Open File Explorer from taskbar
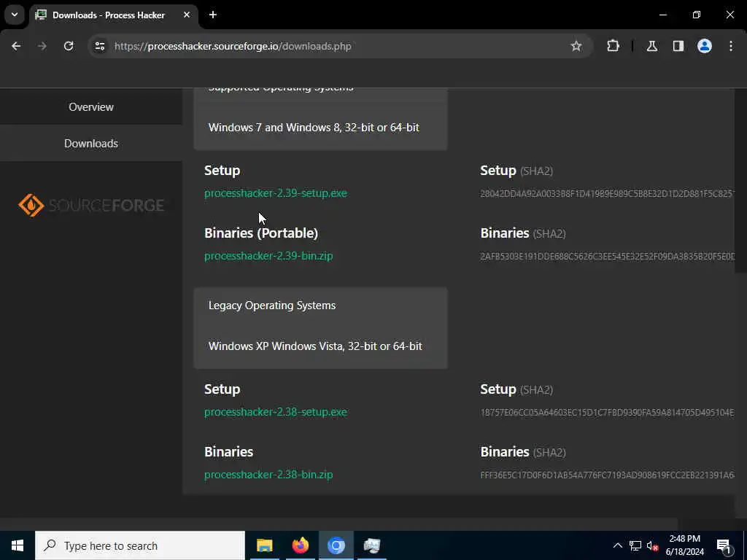This screenshot has width=747, height=560. pyautogui.click(x=264, y=545)
